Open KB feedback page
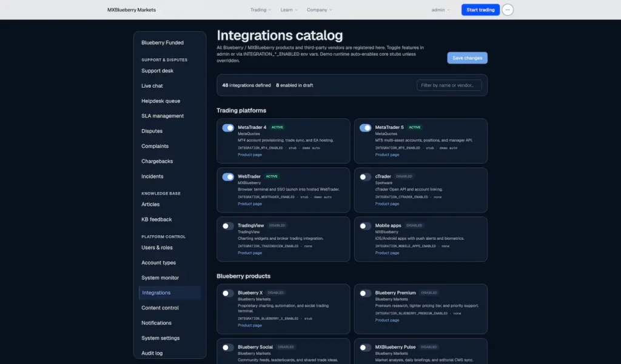The width and height of the screenshot is (621, 364). click(156, 220)
